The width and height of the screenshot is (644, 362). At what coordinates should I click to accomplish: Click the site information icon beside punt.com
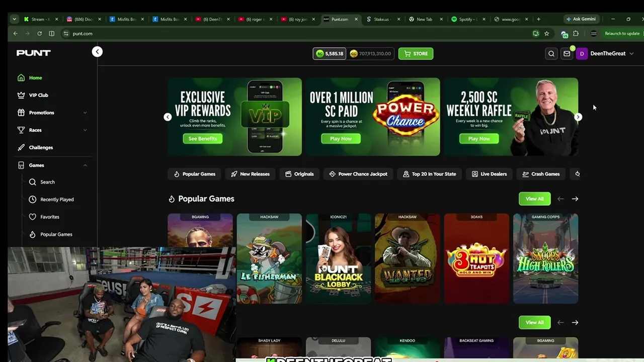[x=65, y=34]
